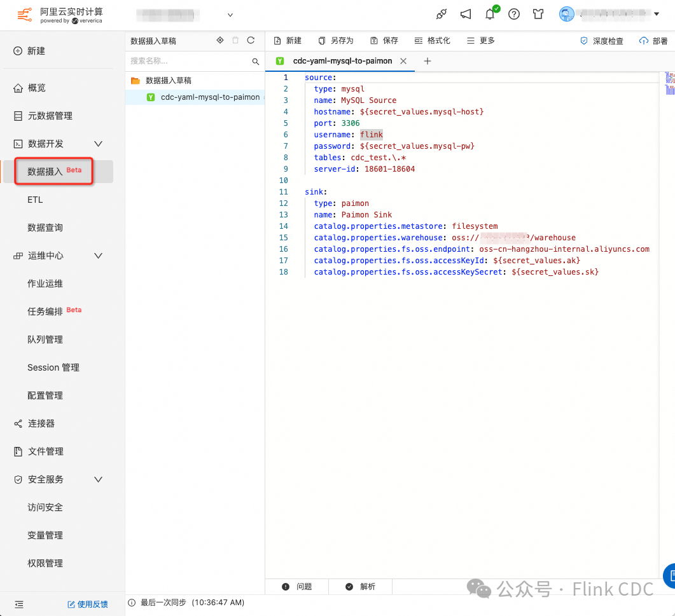Click the 新建 item in the left sidebar
675x616 pixels.
pos(29,51)
